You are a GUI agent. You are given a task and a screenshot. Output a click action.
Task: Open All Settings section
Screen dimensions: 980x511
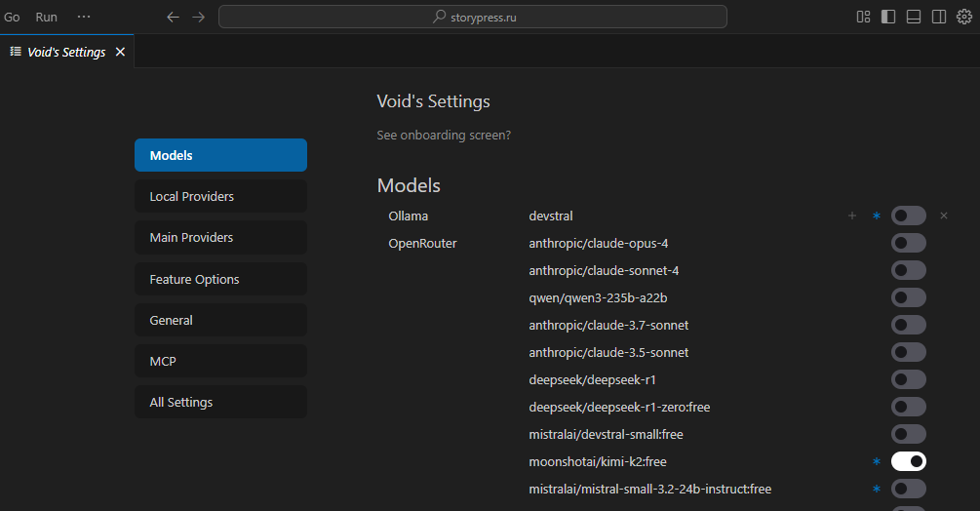tap(220, 403)
